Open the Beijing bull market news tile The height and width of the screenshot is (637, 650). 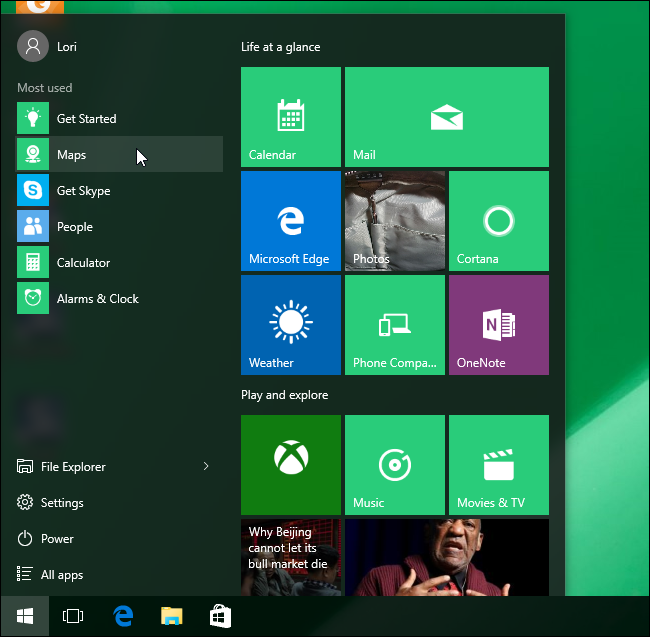[x=291, y=557]
